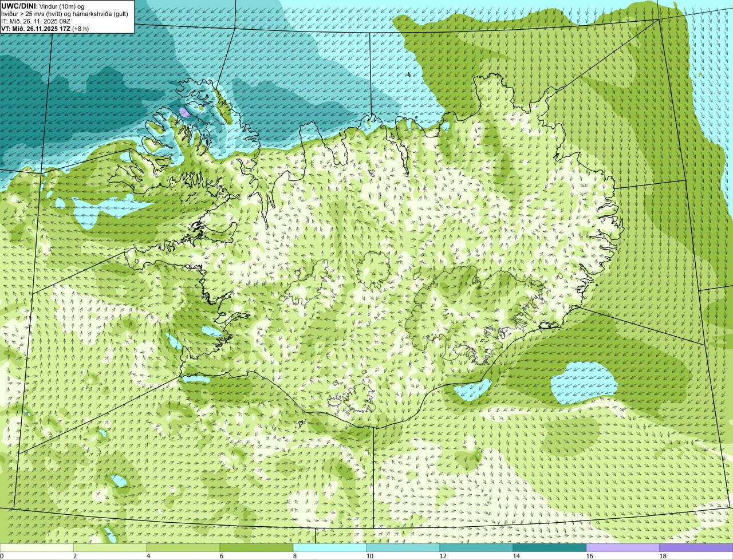Image resolution: width=733 pixels, height=560 pixels.
Task: Click the 'VT: Mið. 26.11.2025 17Z (+8 h)' line
Action: click(45, 29)
